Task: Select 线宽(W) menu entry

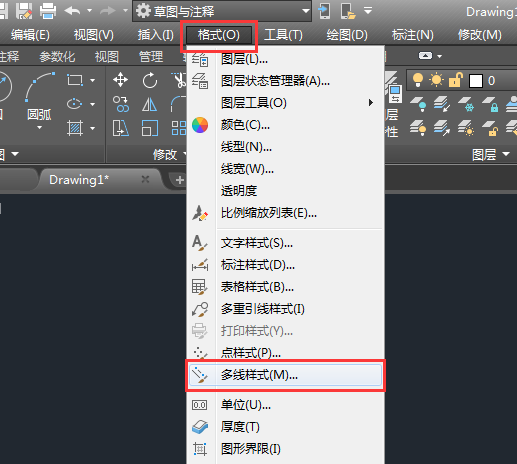Action: click(x=285, y=169)
